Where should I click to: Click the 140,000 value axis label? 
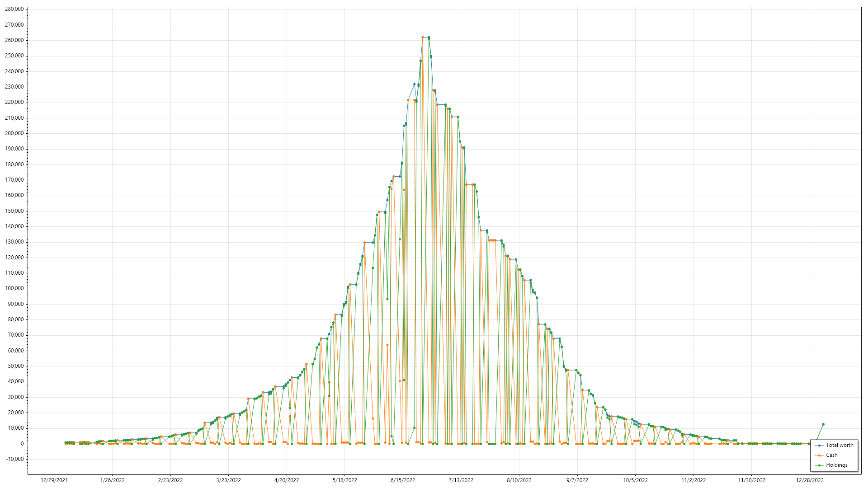click(14, 226)
